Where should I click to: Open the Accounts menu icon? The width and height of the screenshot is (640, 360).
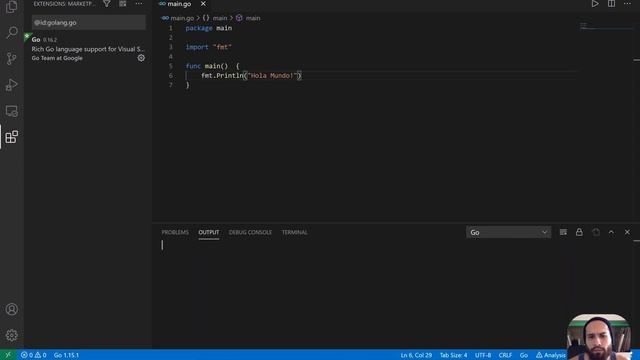[11, 309]
